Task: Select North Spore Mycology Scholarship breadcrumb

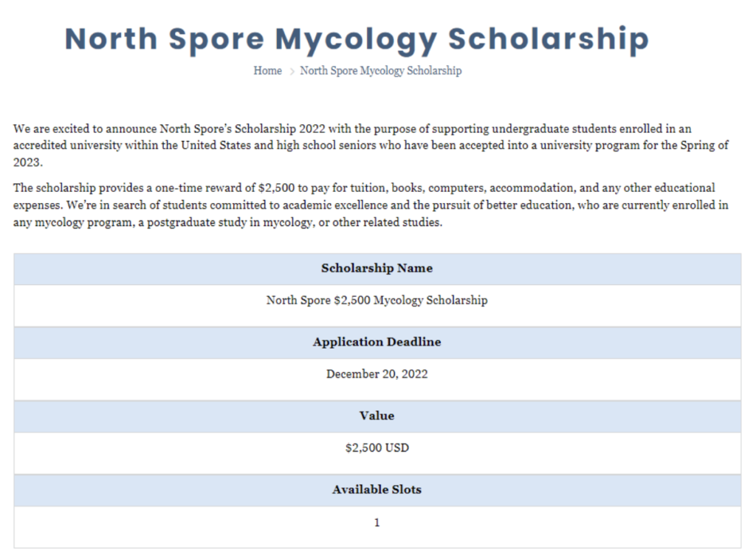Action: pyautogui.click(x=380, y=71)
